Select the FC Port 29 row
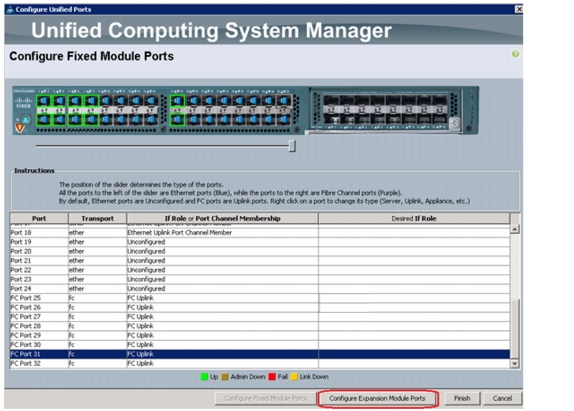 click(x=260, y=335)
